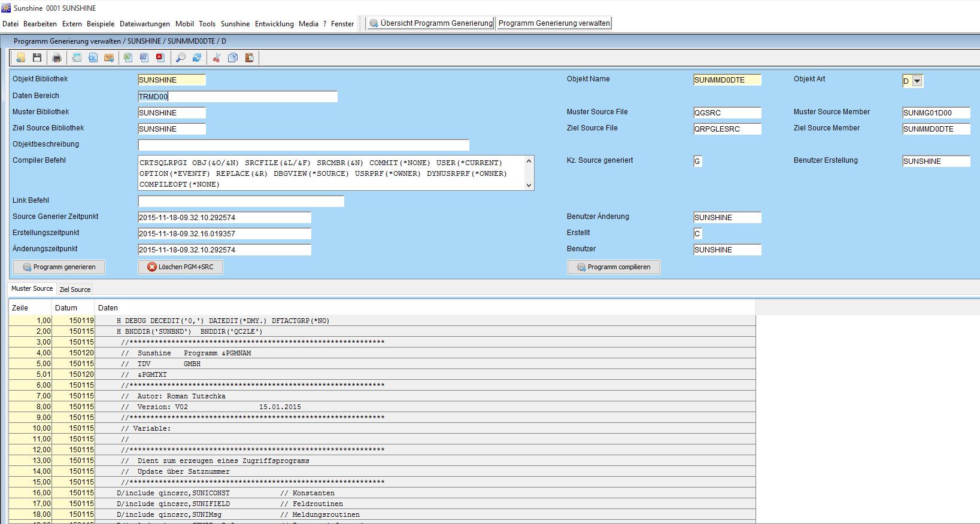This screenshot has width=980, height=524.
Task: Click the Ziel Source File field QRPGLESRC
Action: point(727,129)
